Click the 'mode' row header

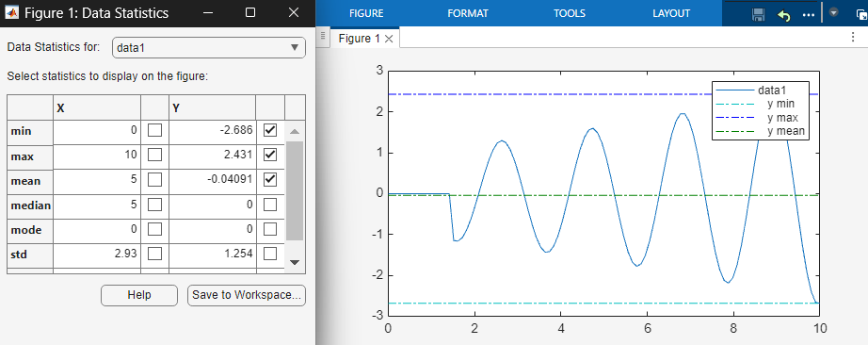point(30,230)
